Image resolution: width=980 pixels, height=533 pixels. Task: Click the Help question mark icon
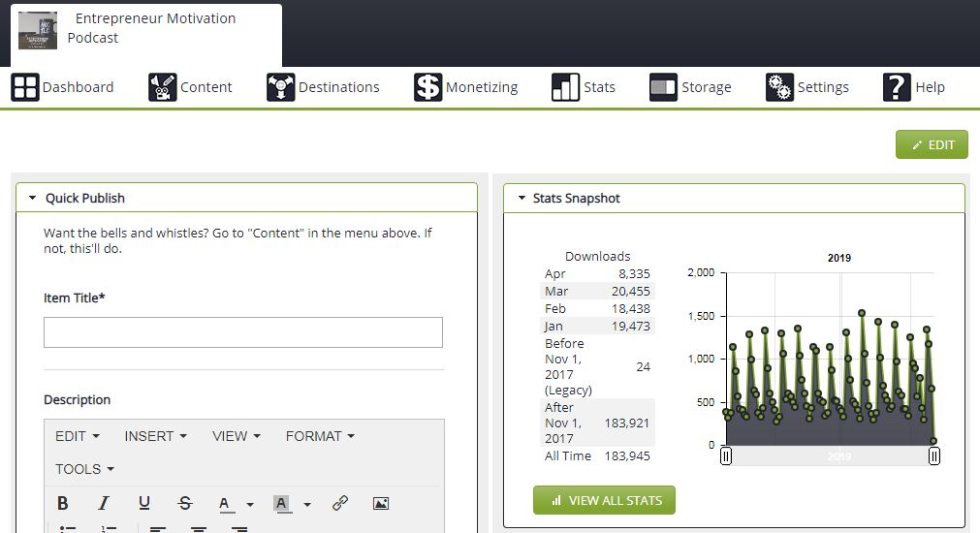[x=897, y=87]
